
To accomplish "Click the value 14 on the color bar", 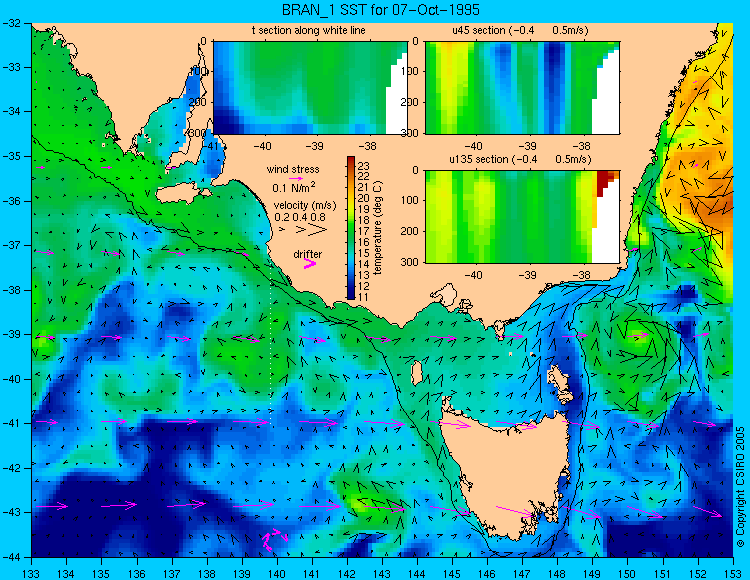I will 364,264.
